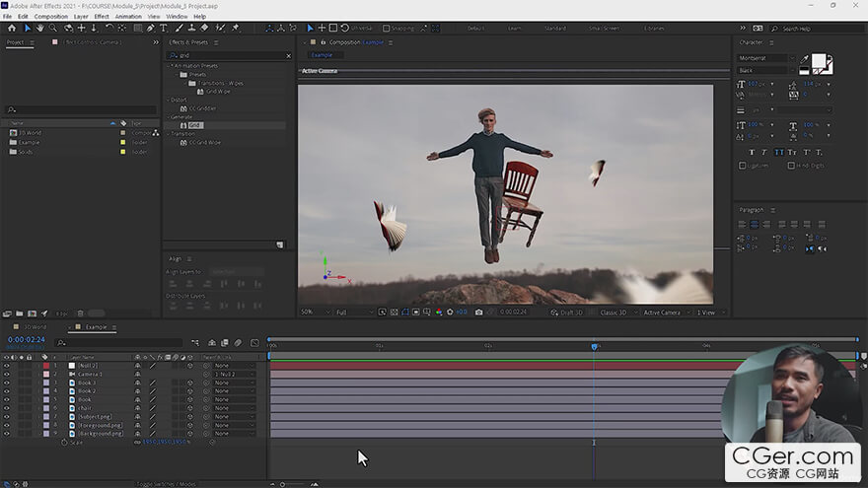Open the Active Camera view dropdown
Viewport: 868px width, 488px height.
666,313
